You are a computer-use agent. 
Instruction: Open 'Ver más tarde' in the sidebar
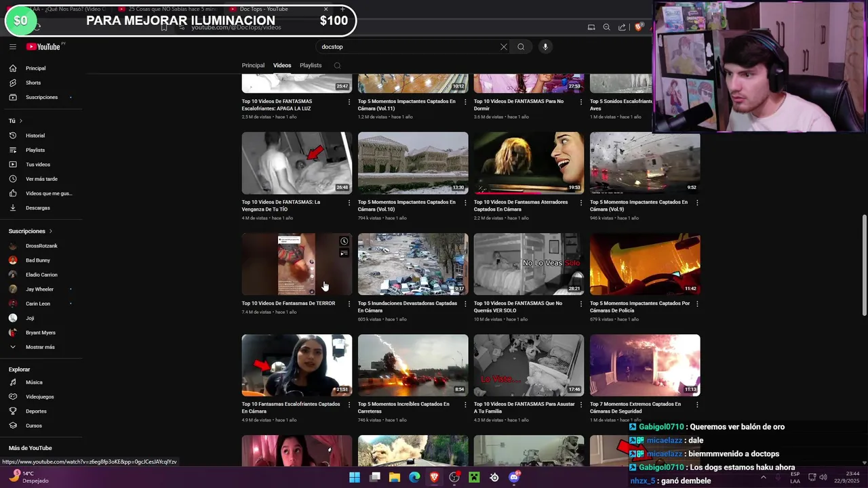[41, 179]
